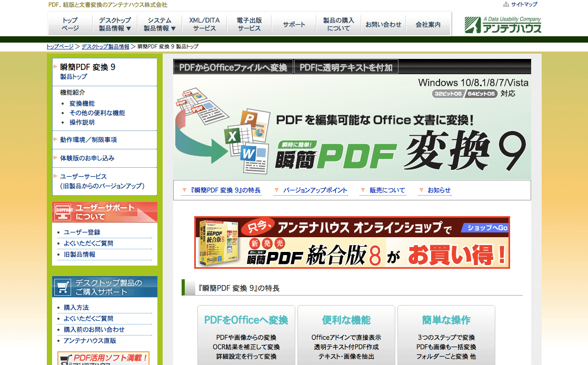
Task: Click the 『瞬簡PDF 変換 9』の特長 section heading
Action: point(239,288)
